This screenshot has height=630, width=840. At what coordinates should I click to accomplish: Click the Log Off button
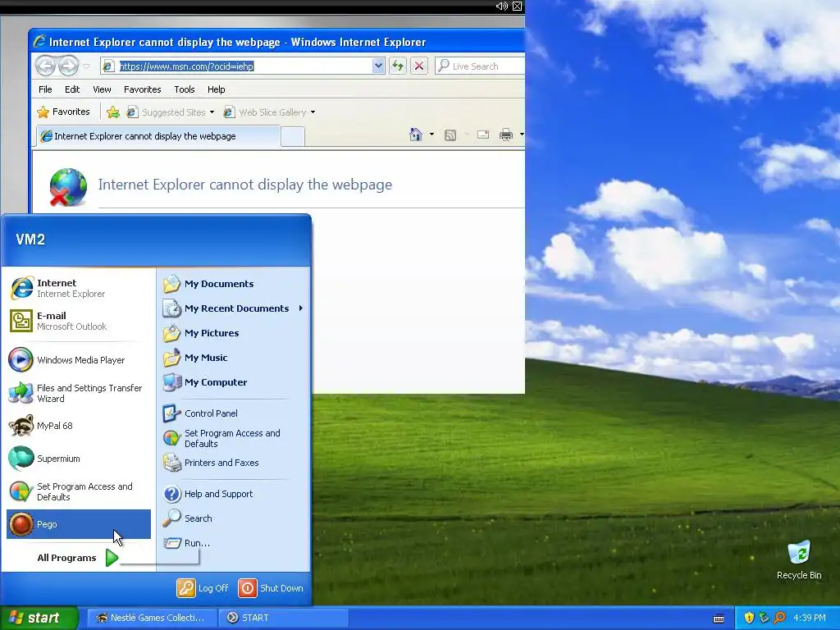tap(203, 588)
